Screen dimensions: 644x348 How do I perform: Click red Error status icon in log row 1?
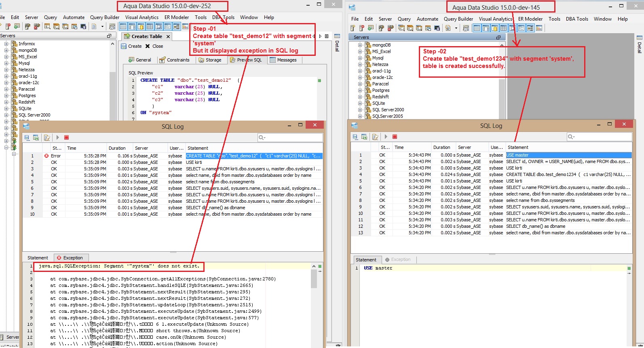point(46,156)
